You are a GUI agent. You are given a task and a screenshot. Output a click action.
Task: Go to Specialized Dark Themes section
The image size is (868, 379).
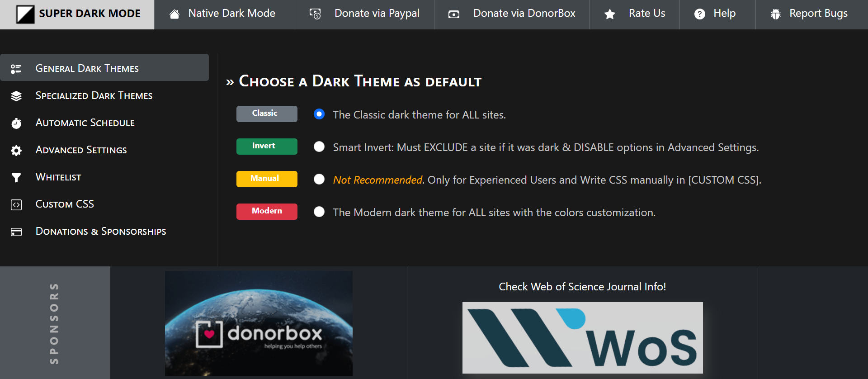[x=104, y=95]
